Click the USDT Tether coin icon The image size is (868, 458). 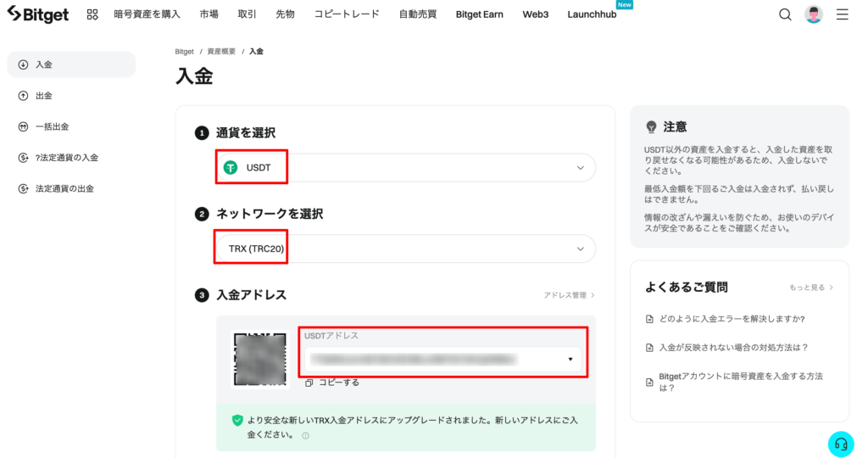(x=231, y=167)
